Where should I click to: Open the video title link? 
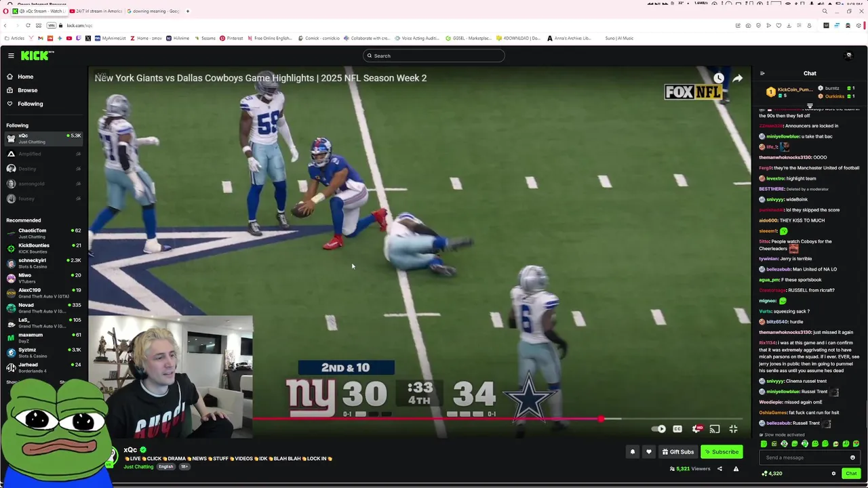click(x=260, y=78)
